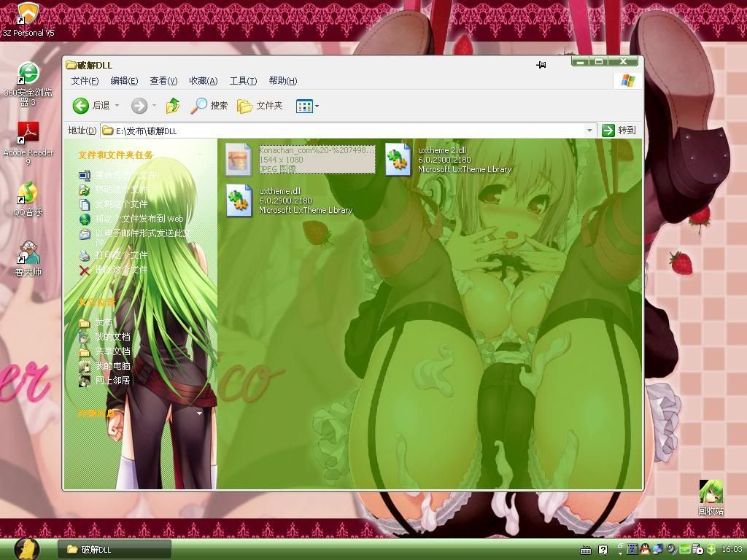Click the green shield tray icon
This screenshot has width=747, height=560.
(x=711, y=550)
